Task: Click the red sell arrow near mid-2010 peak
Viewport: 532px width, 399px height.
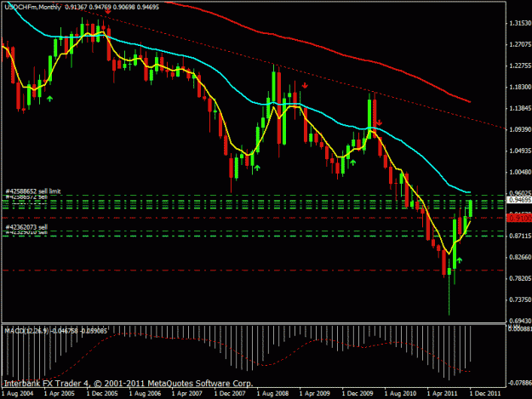Action: tap(379, 123)
